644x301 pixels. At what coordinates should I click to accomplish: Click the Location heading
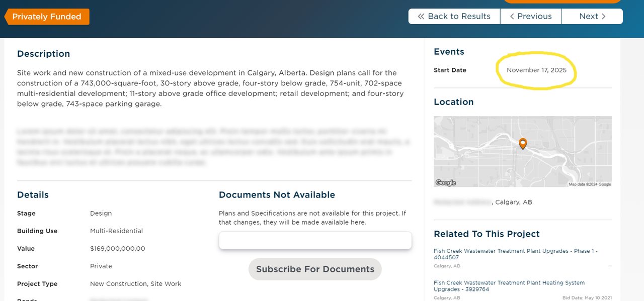[453, 102]
